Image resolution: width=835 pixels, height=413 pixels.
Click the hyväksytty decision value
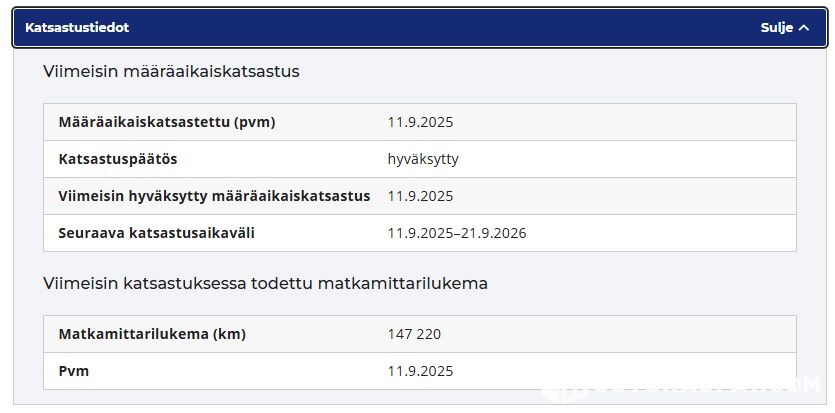(x=423, y=159)
